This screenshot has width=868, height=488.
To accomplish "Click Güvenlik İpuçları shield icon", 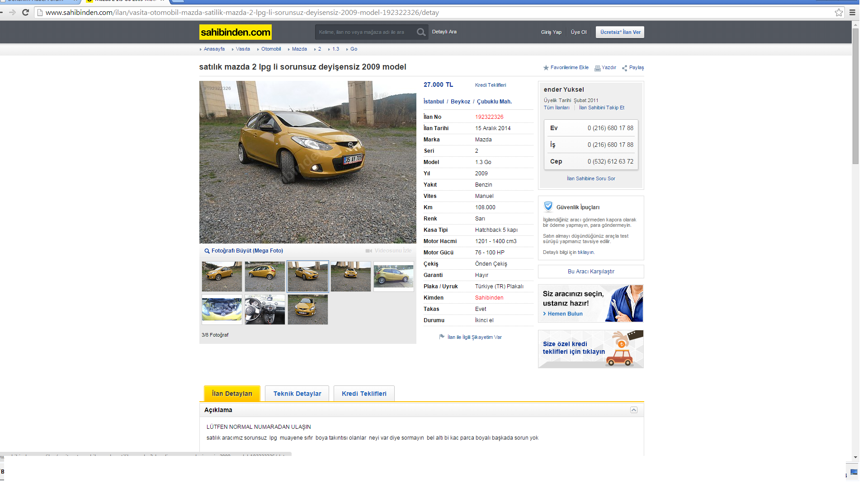I will pyautogui.click(x=548, y=206).
